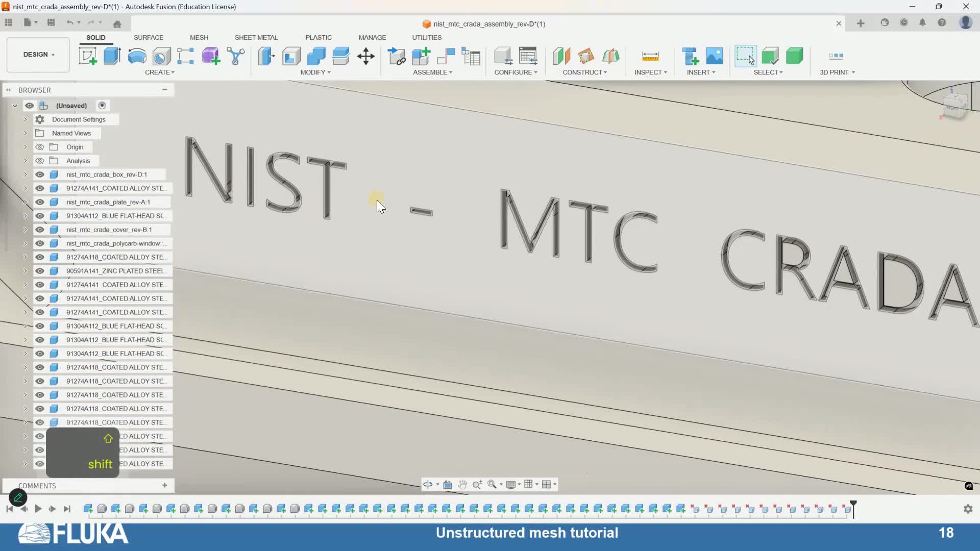Show the Origin folder
Viewport: 980px width, 551px height.
click(x=40, y=147)
